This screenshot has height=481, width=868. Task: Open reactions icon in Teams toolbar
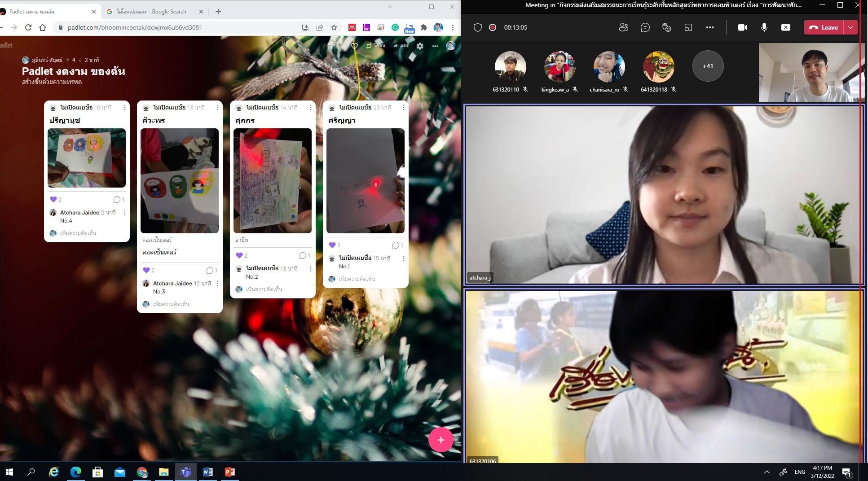(x=666, y=27)
